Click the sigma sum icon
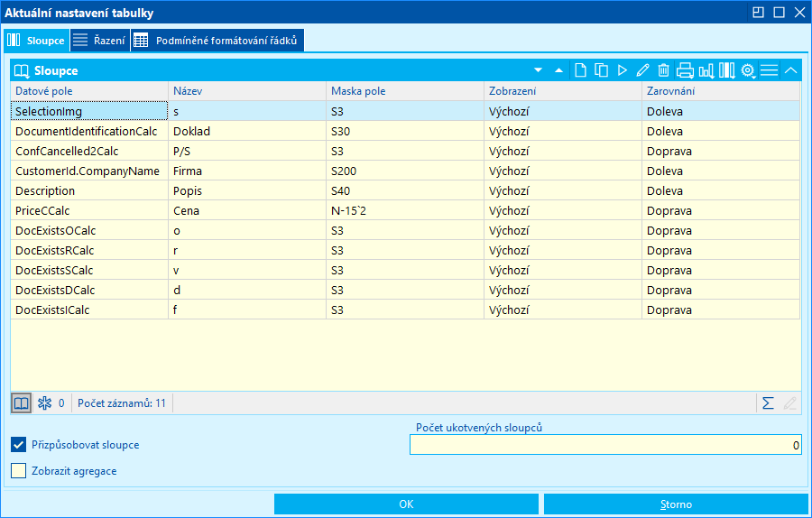812x518 pixels. coord(768,403)
